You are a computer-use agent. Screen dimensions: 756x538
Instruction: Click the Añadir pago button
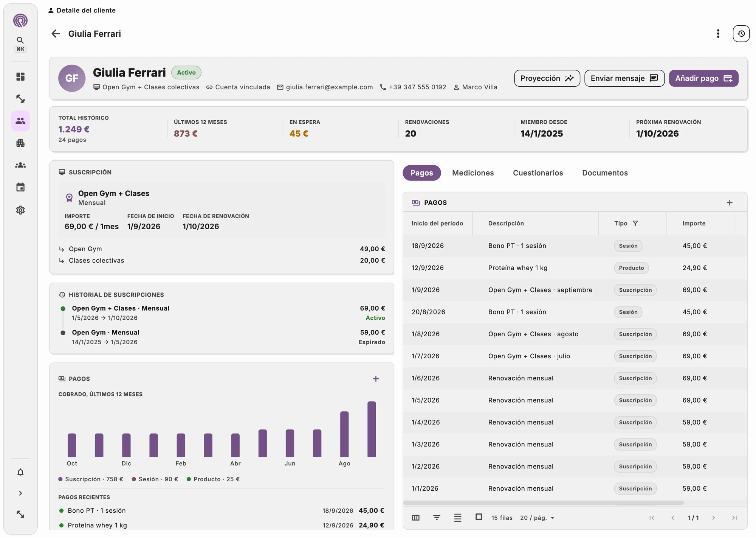(x=703, y=78)
